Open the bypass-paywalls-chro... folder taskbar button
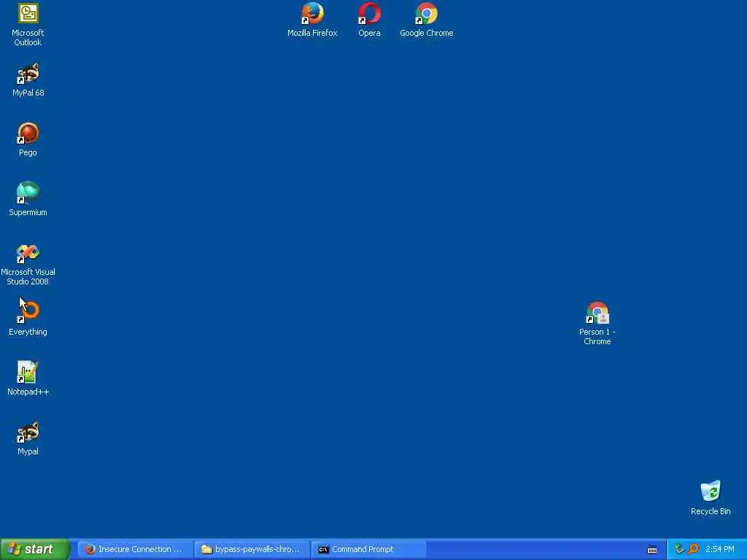Screen dimensions: 747x560 coord(252,550)
